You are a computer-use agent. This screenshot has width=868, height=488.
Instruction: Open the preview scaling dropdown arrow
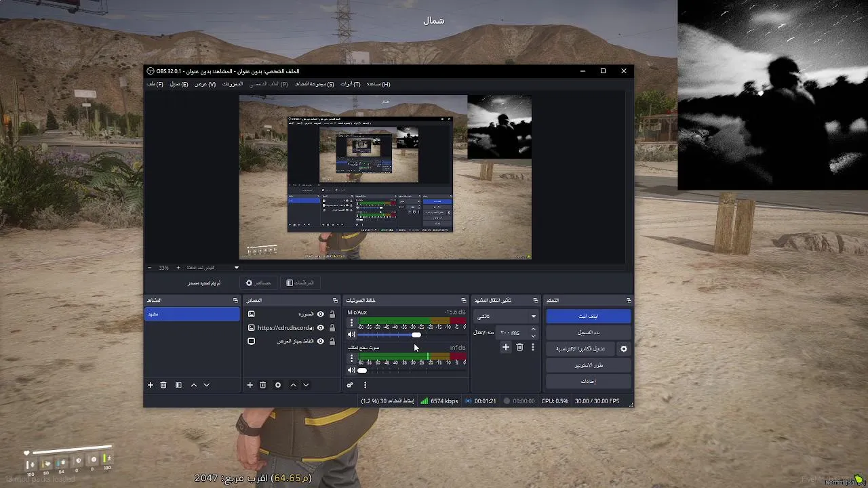click(x=237, y=268)
